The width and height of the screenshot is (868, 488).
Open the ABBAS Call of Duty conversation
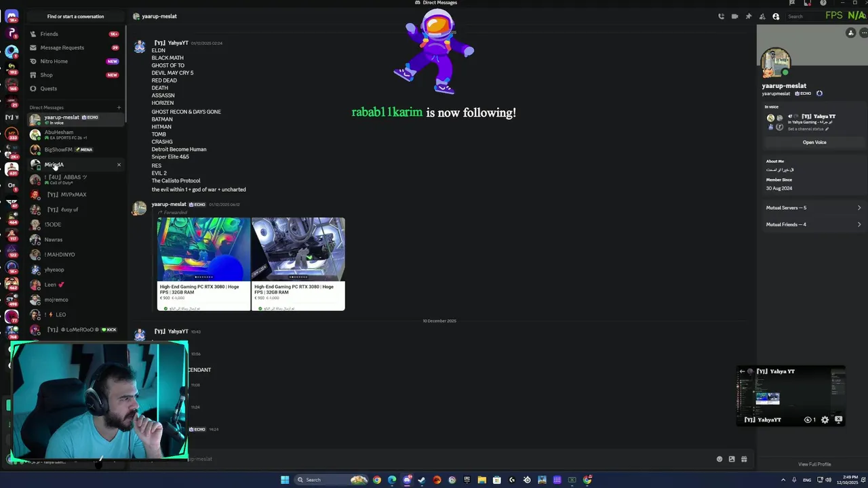[75, 180]
